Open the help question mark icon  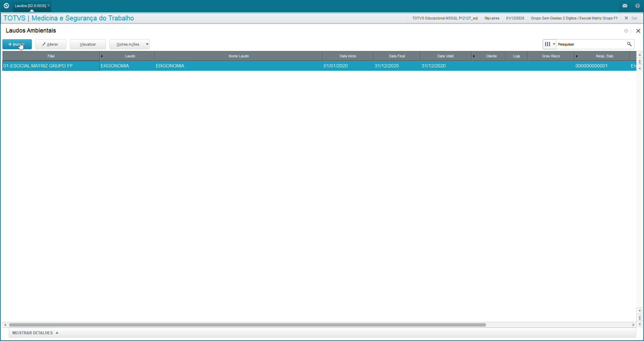[x=638, y=6]
